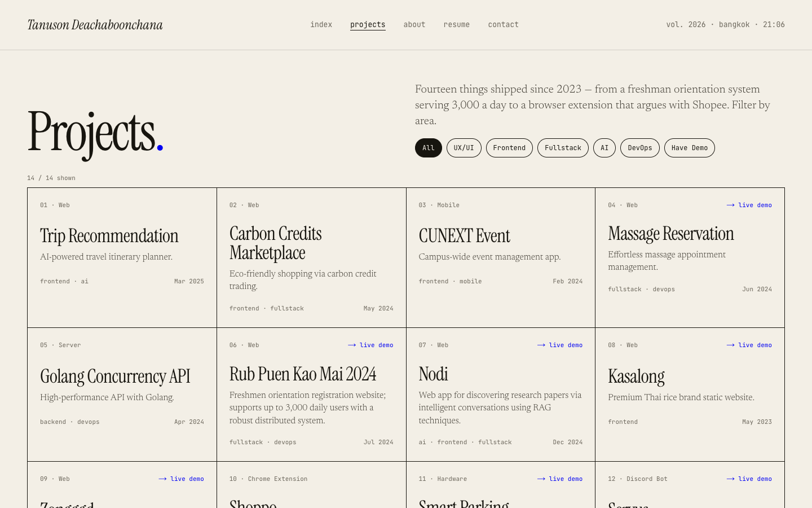Viewport: 812px width, 508px height.
Task: Select the All filter pill
Action: pyautogui.click(x=429, y=148)
